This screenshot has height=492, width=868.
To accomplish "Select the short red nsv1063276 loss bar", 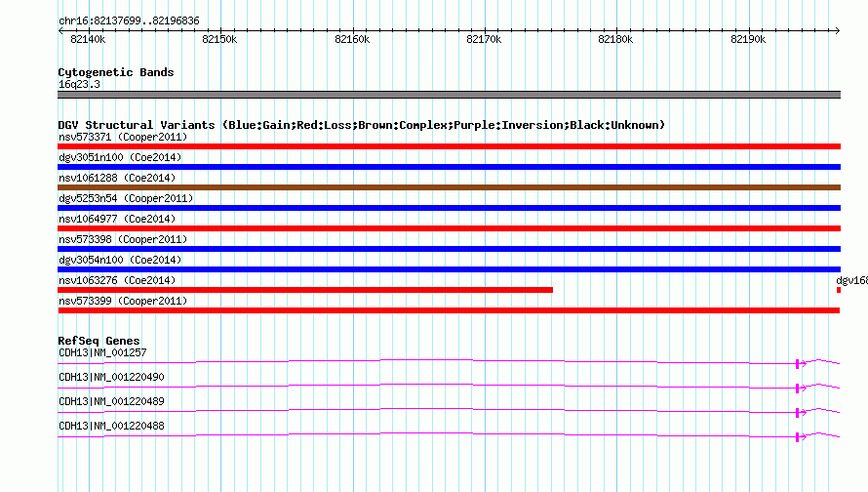I will pyautogui.click(x=305, y=290).
